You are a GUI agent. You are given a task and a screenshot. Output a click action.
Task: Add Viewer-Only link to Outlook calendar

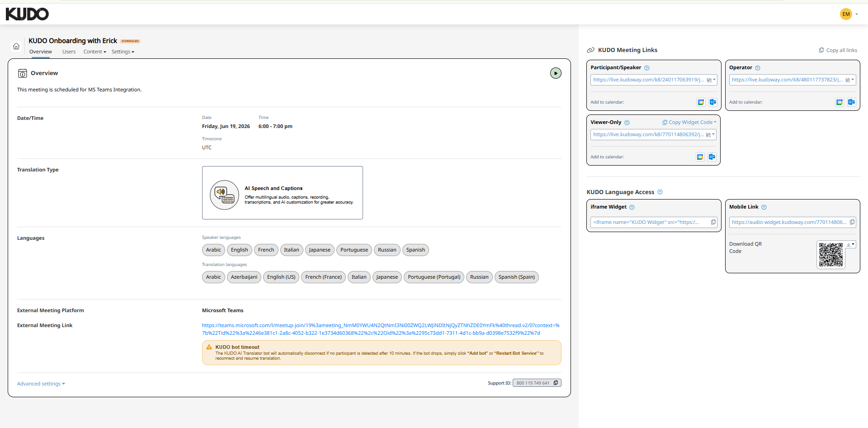[712, 157]
